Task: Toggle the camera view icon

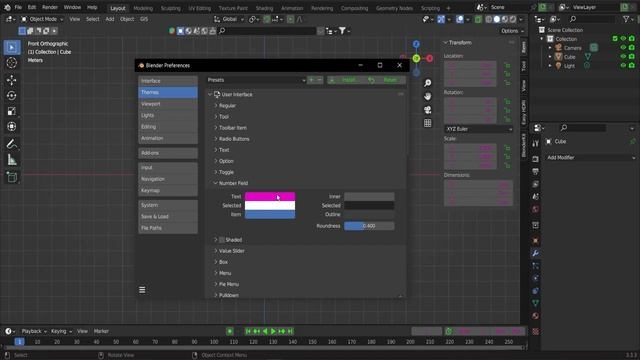Action: click(x=427, y=110)
